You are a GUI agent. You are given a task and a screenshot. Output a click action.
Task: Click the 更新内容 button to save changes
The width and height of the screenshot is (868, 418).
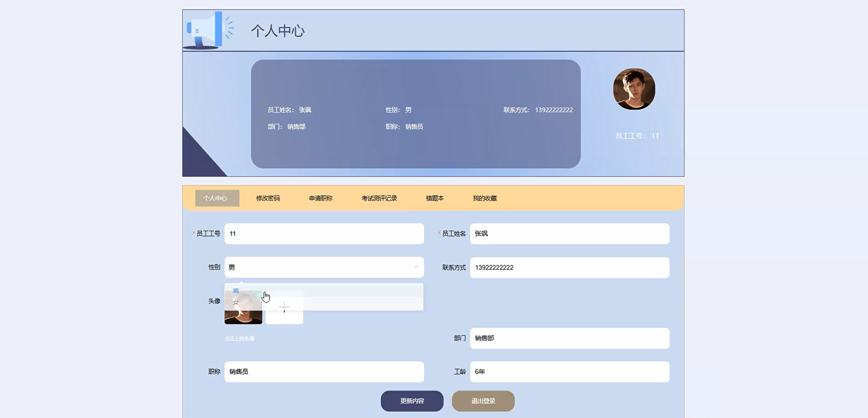[412, 401]
